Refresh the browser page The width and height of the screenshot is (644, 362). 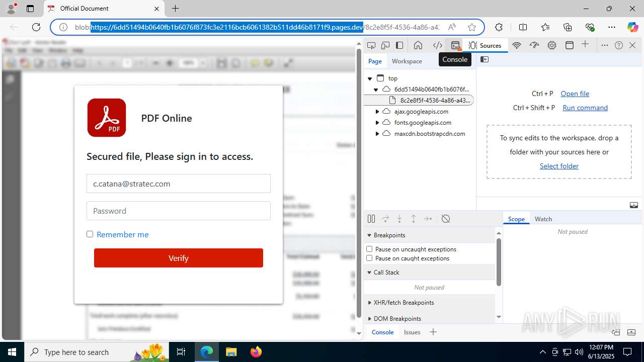click(x=36, y=27)
